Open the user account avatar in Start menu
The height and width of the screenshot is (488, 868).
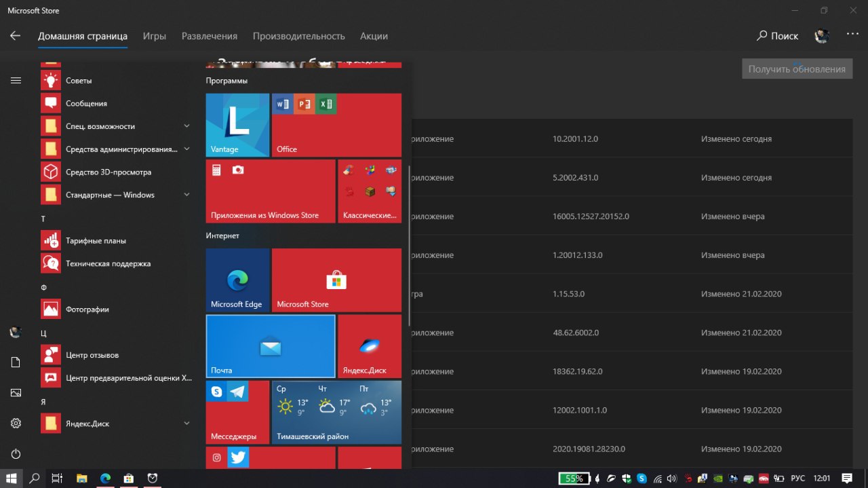[x=16, y=333]
